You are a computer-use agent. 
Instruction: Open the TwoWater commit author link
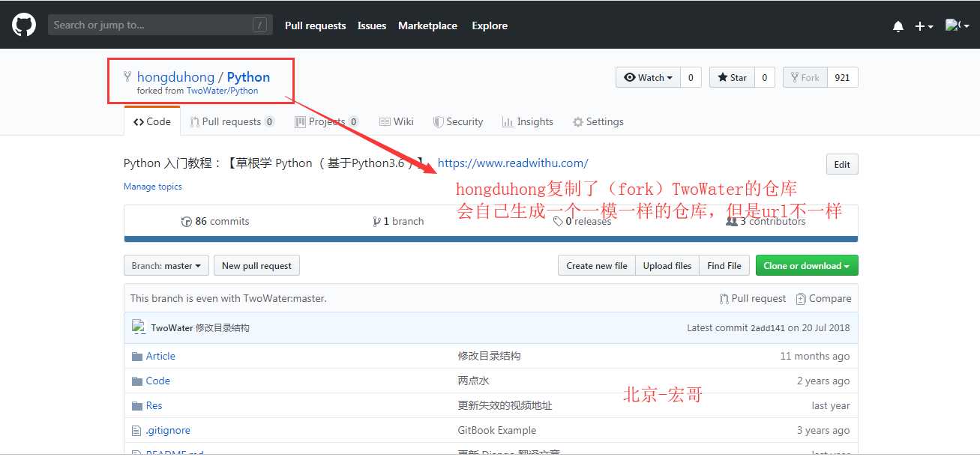(172, 328)
